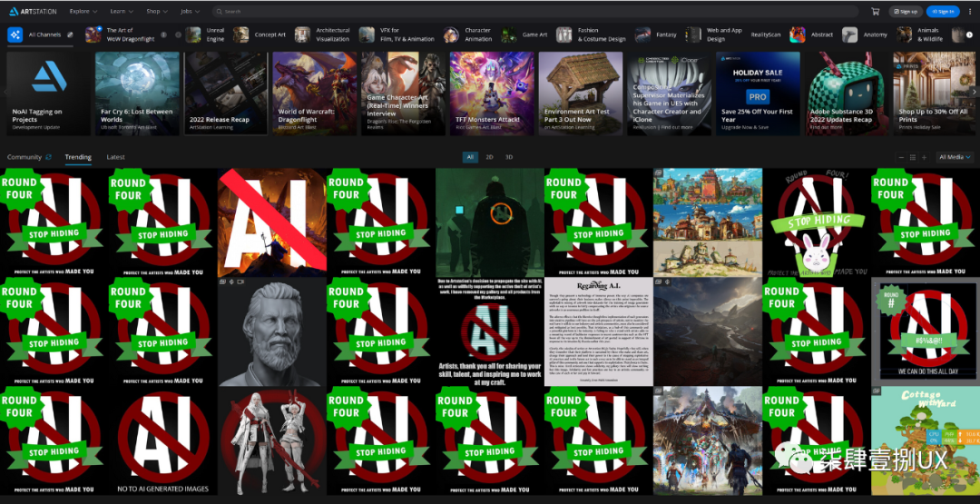Open Adobe Substance 3D Updates Recap card

(847, 94)
